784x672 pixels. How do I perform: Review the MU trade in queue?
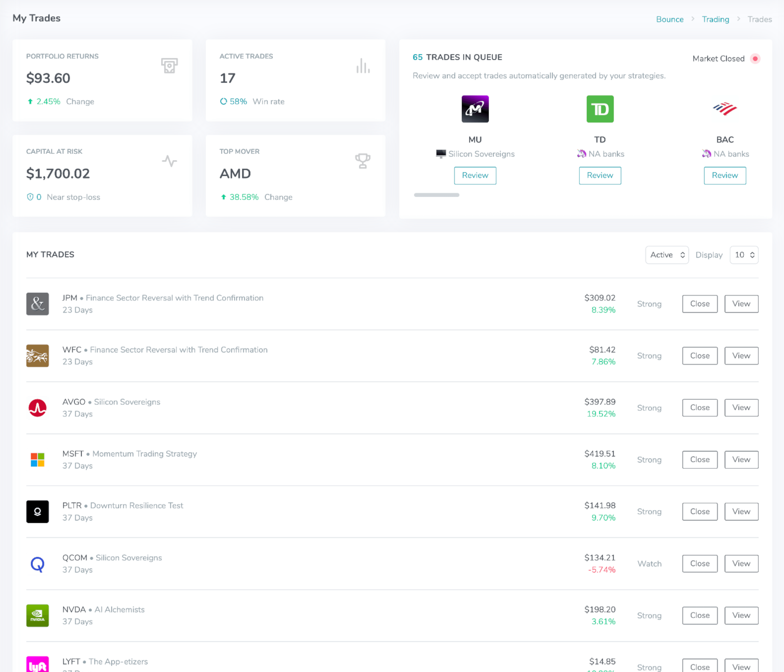475,176
